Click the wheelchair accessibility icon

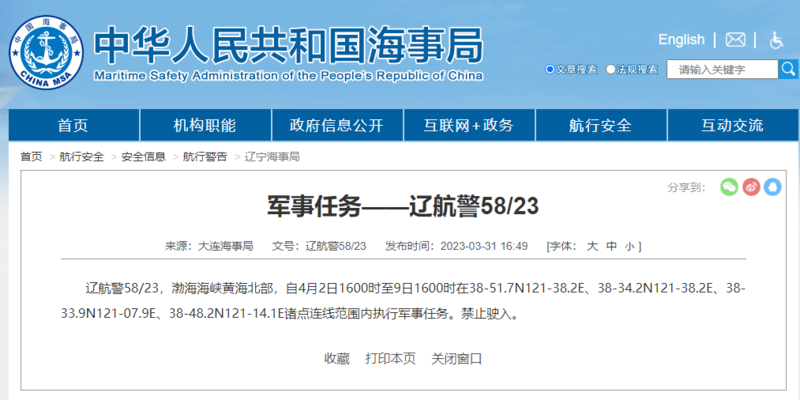pyautogui.click(x=775, y=40)
